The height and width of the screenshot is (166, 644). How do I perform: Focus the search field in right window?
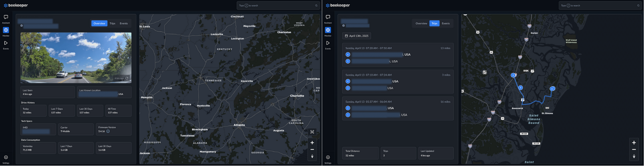(x=600, y=6)
